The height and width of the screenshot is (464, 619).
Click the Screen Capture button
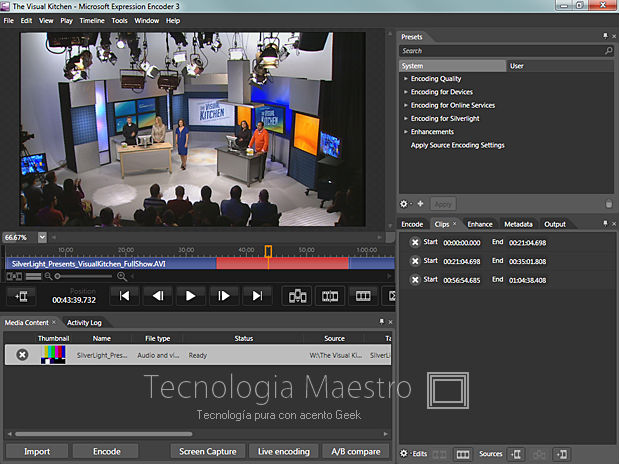[x=208, y=451]
